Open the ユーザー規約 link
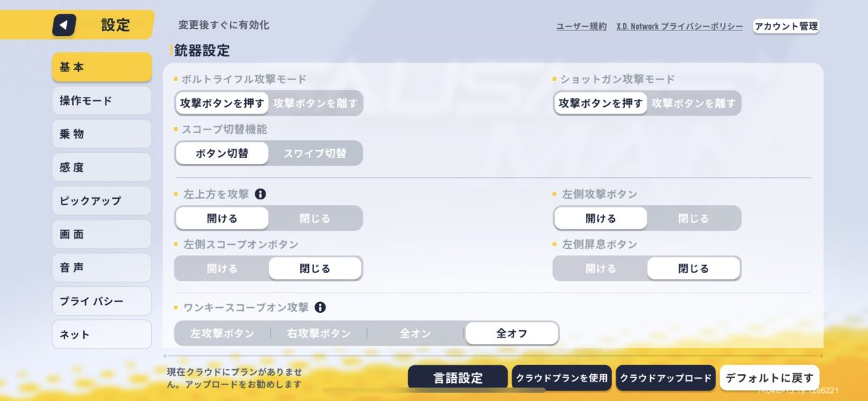This screenshot has height=401, width=868. pos(582,26)
